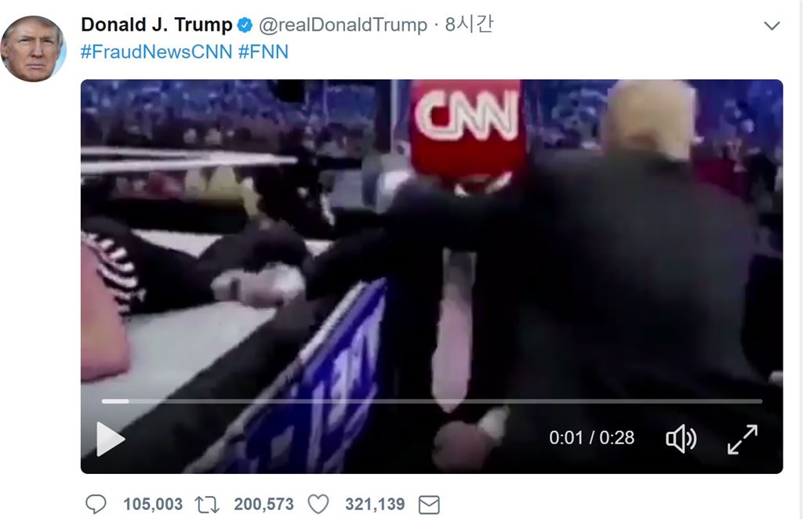Open the tweet options chevron menu
This screenshot has width=803, height=532.
(x=772, y=26)
